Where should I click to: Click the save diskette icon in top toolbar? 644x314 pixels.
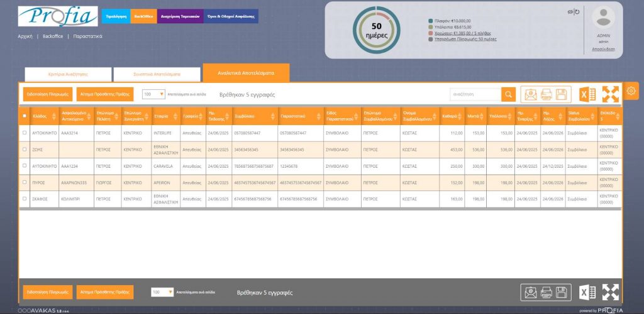pos(562,95)
